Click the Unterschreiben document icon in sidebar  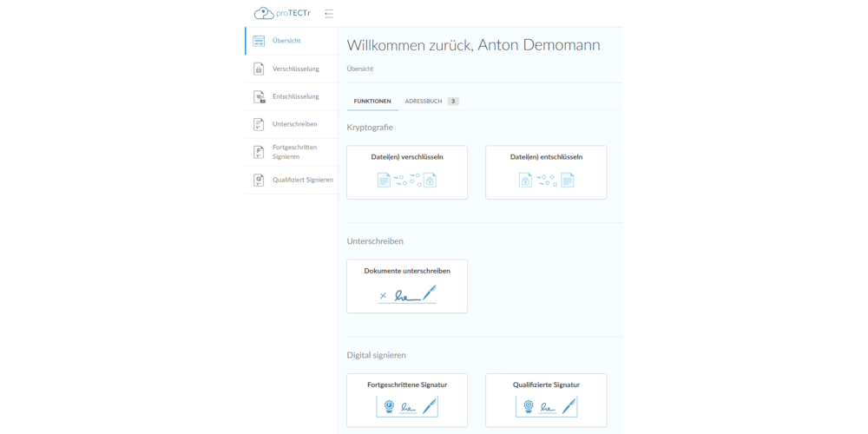tap(259, 124)
